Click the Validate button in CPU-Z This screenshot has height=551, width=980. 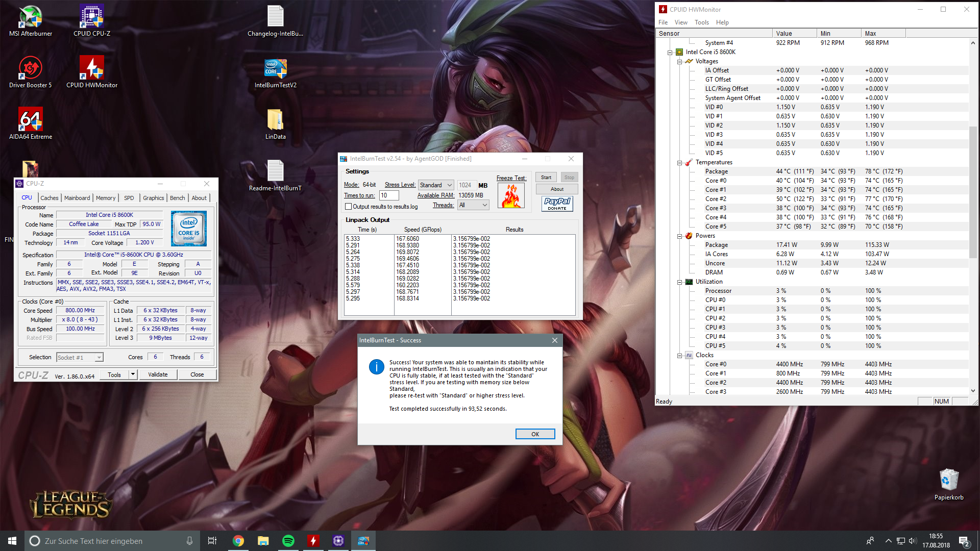pos(158,374)
